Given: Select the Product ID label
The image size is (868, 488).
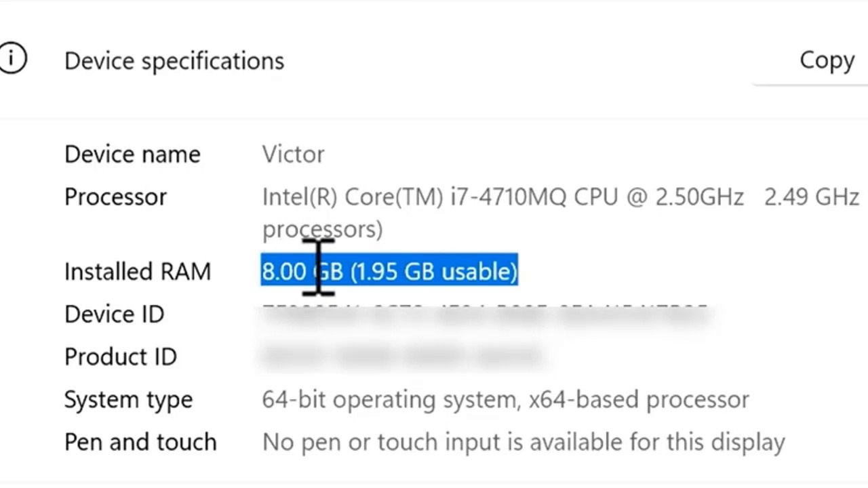Looking at the screenshot, I should coord(120,357).
